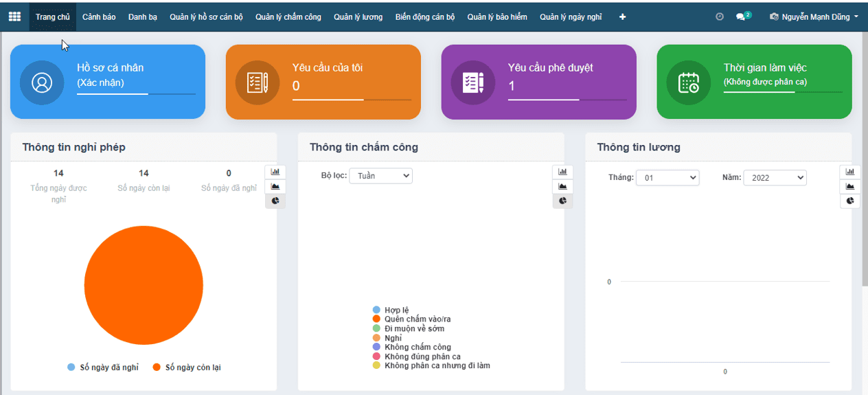Click calendar icon on Thời gian làm việc card
868x395 pixels.
(x=688, y=82)
